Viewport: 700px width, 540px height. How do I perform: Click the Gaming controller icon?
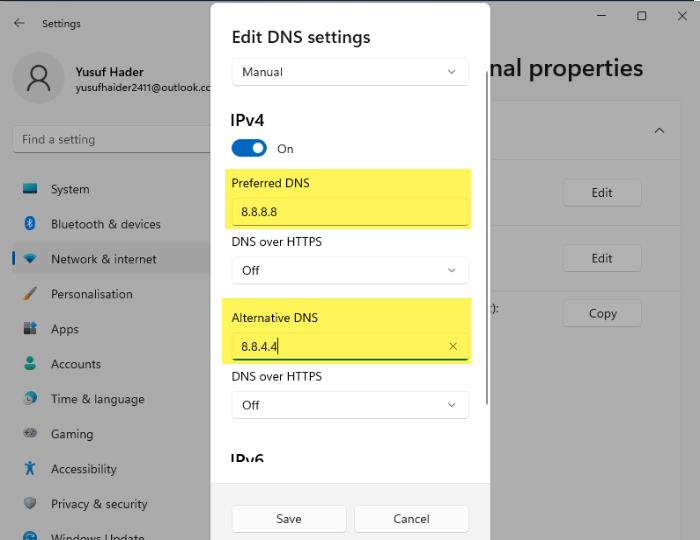[x=30, y=434]
